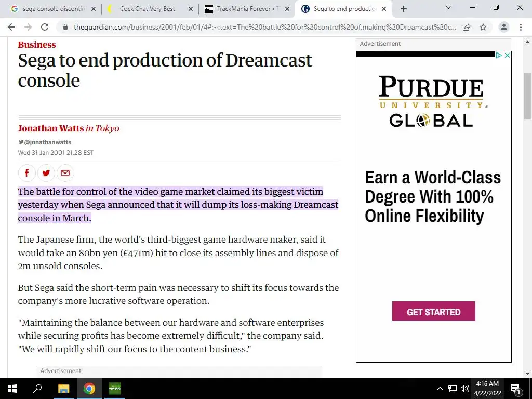Open Jonathan Watts author page
Viewport: 532px width, 399px height.
click(50, 128)
